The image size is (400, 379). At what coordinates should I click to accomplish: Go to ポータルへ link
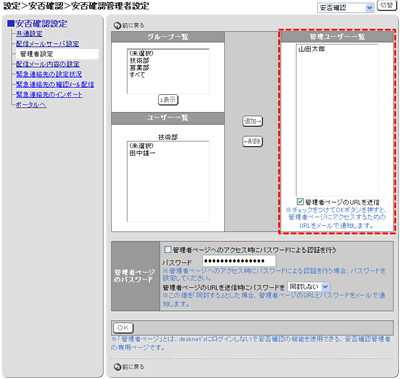pyautogui.click(x=31, y=105)
